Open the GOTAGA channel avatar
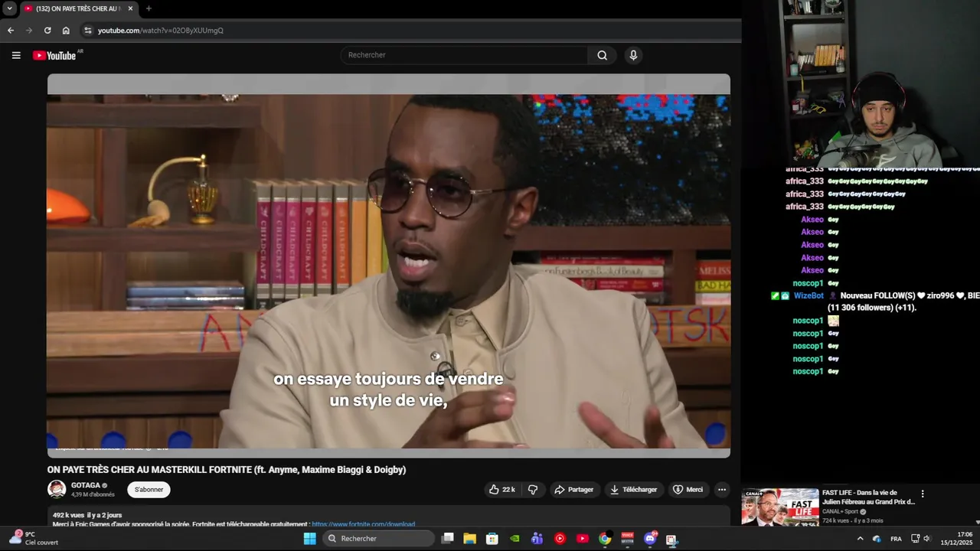Screen dimensions: 980x551 click(x=57, y=489)
